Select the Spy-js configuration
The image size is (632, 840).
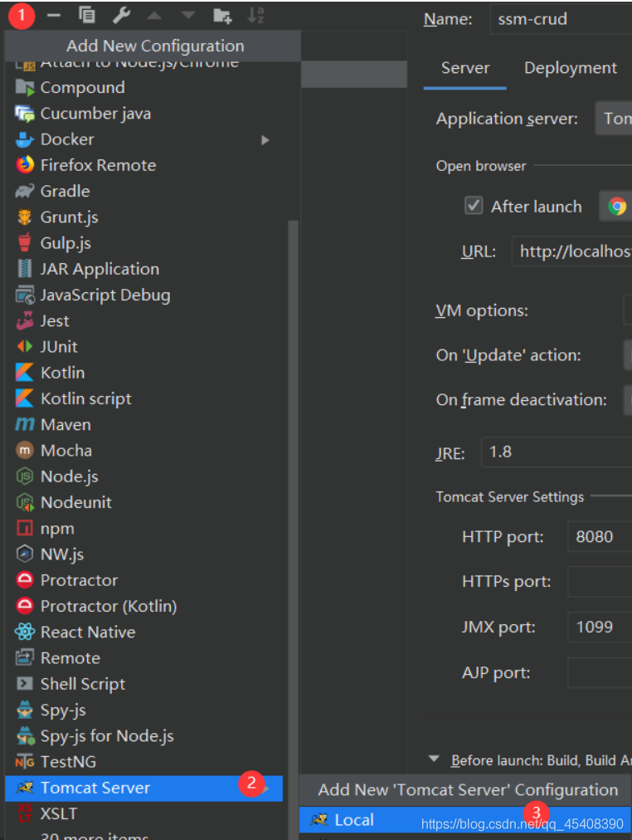click(143, 710)
